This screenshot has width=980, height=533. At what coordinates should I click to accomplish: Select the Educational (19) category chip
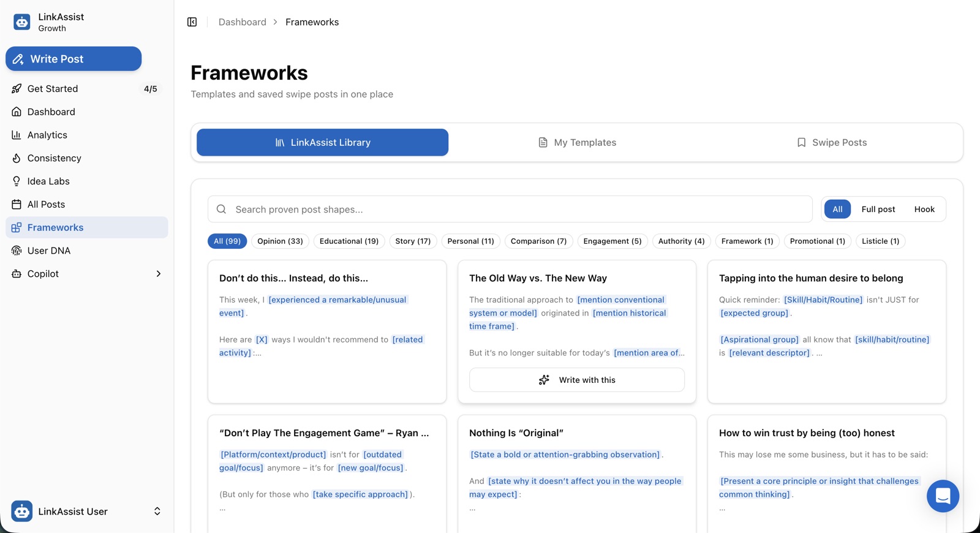349,241
